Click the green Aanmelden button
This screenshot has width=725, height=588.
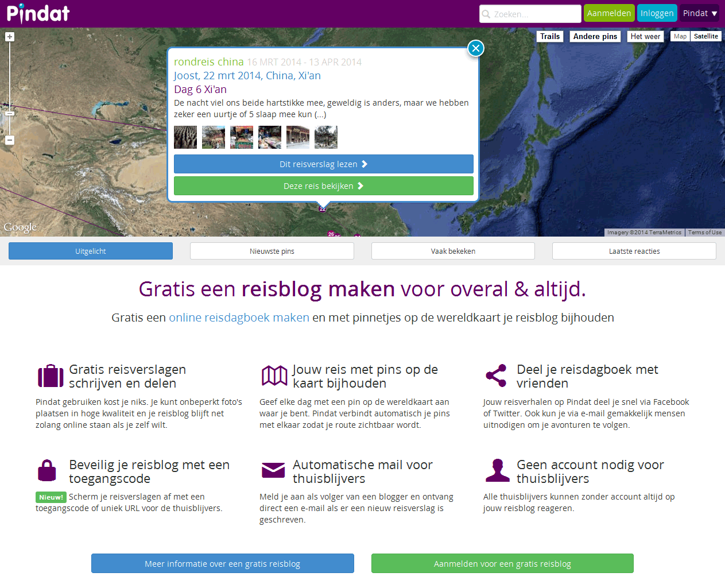coord(609,13)
